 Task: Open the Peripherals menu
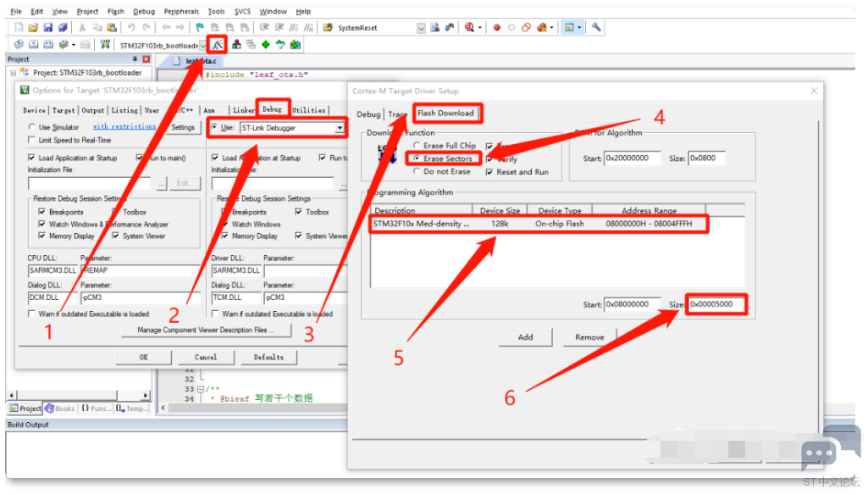point(181,12)
